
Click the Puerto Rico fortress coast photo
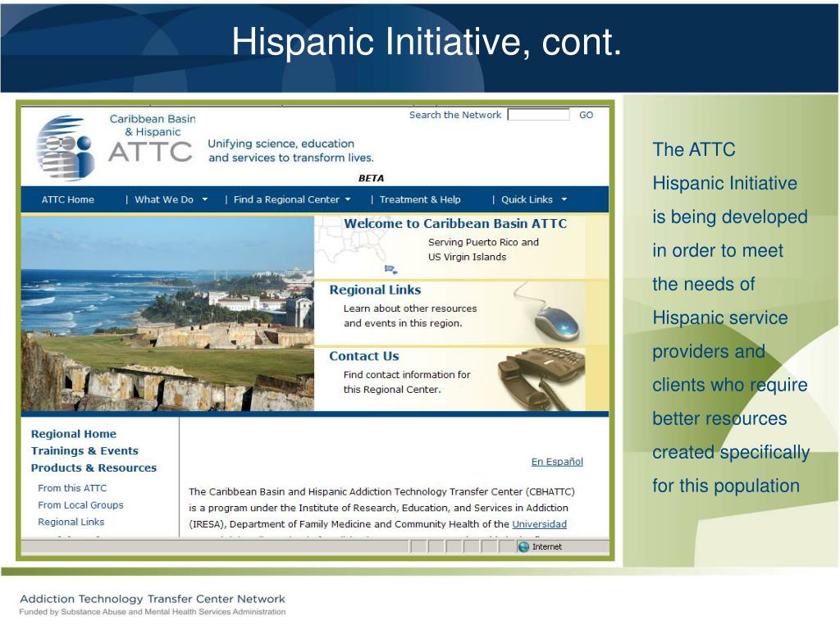tap(167, 313)
